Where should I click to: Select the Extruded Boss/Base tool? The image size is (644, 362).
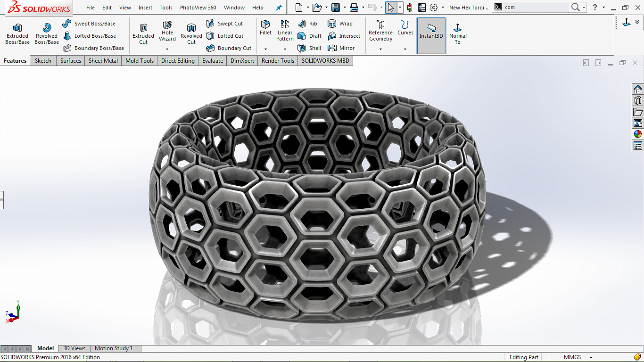17,33
